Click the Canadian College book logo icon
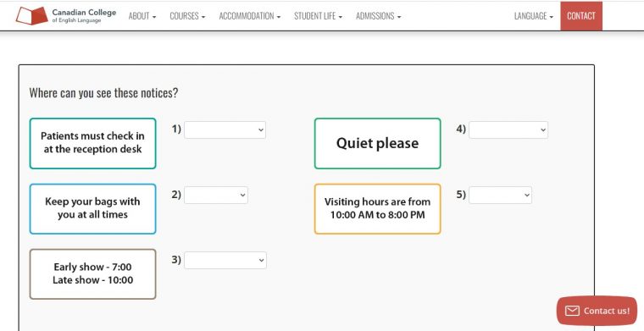Viewport: 644px width, 331px height. click(32, 15)
